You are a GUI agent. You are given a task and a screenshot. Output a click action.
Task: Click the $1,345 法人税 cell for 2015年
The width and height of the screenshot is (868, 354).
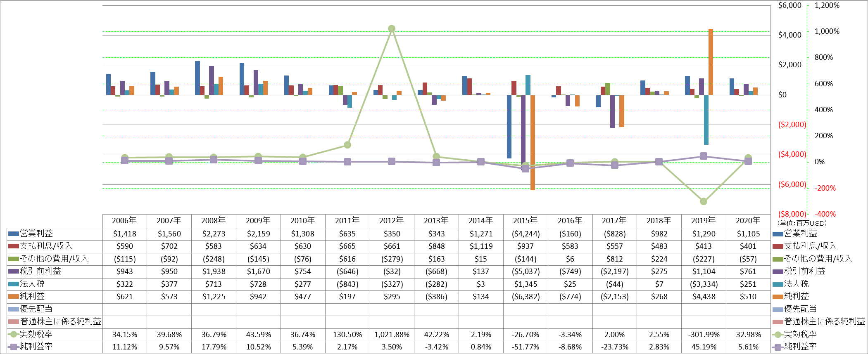pyautogui.click(x=525, y=284)
